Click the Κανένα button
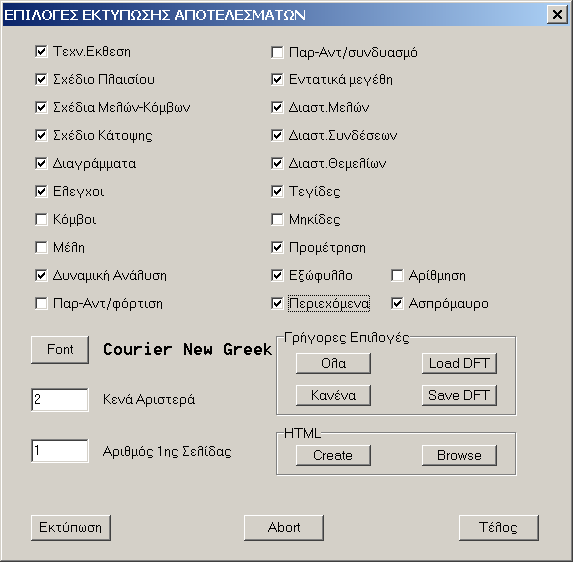The image size is (573, 562). [x=333, y=395]
